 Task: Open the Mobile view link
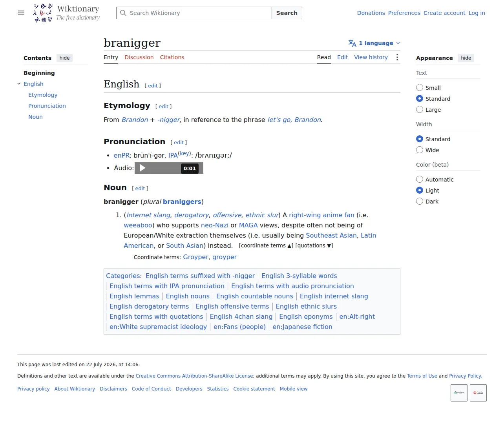pos(294,389)
